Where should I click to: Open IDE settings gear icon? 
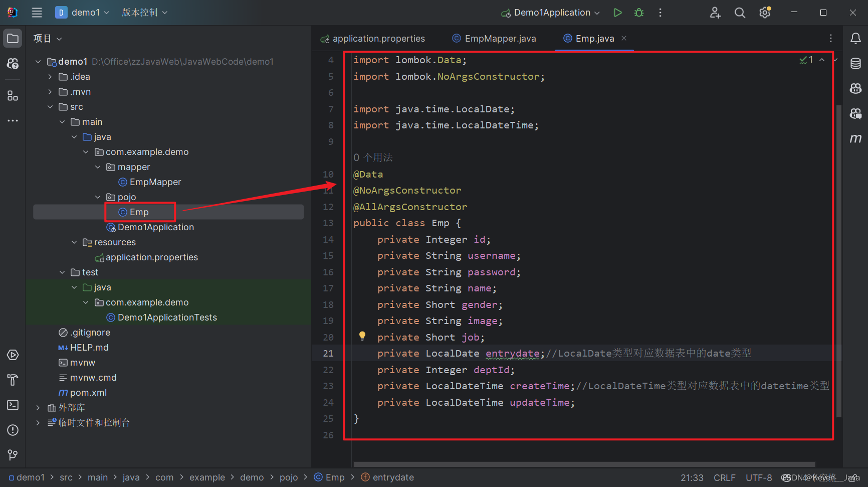(x=765, y=13)
